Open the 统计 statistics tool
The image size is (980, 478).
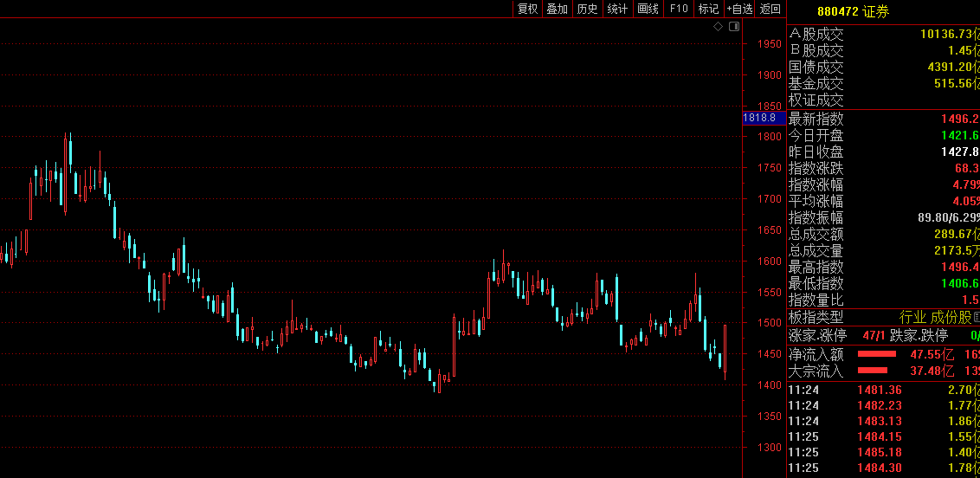coord(617,9)
